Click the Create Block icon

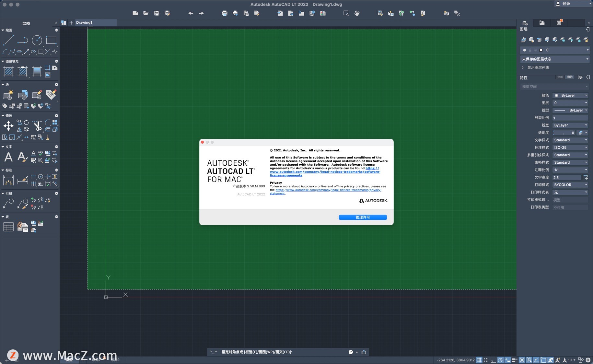tap(8, 95)
